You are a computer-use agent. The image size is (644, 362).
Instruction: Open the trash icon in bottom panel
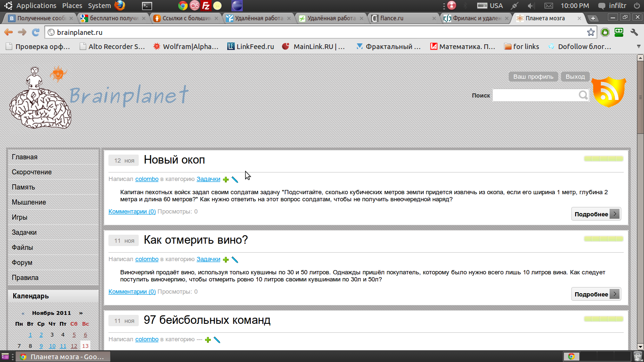coord(638,356)
